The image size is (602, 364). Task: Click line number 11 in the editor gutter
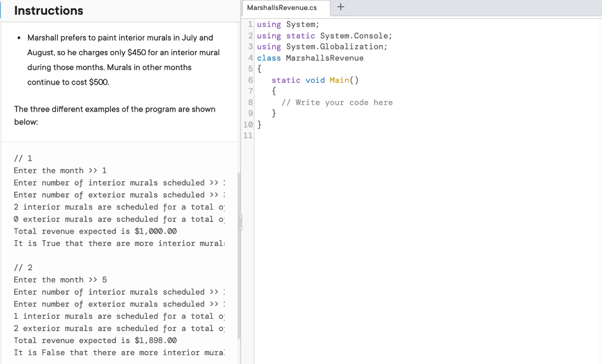click(248, 135)
